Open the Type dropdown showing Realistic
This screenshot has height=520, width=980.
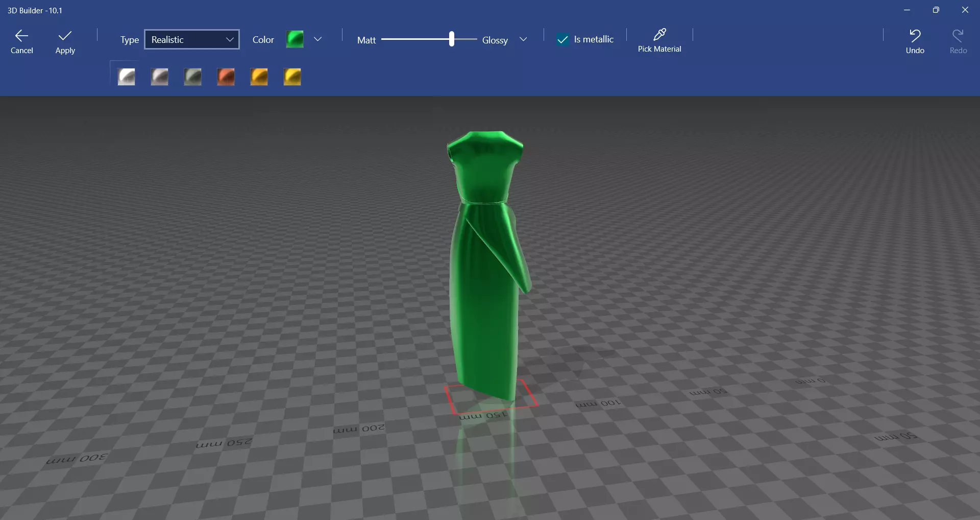pos(192,39)
